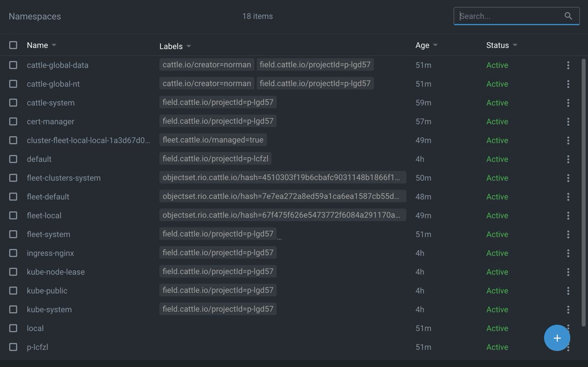
Task: Open the fleet-clusters-system namespace
Action: point(63,178)
